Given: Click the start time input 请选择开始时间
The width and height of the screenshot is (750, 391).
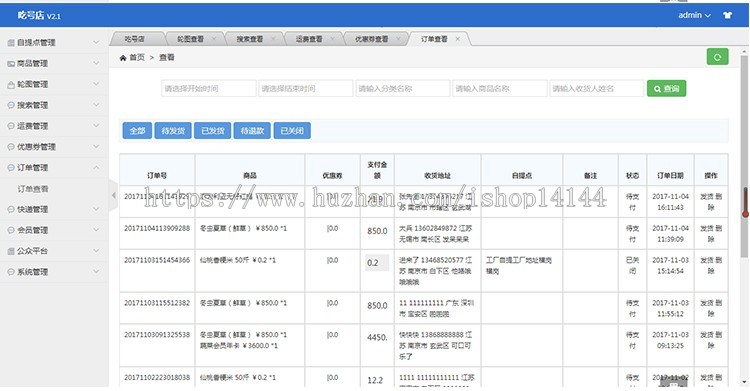Looking at the screenshot, I should (209, 89).
